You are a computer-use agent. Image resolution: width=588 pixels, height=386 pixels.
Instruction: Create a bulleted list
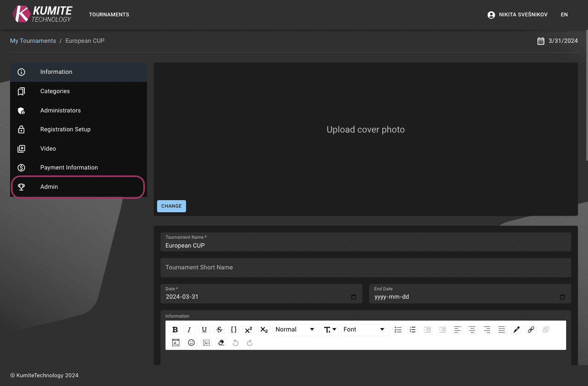pos(398,329)
